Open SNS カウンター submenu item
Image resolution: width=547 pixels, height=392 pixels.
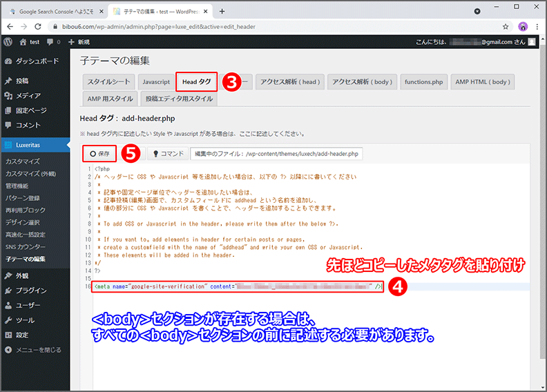coord(25,246)
